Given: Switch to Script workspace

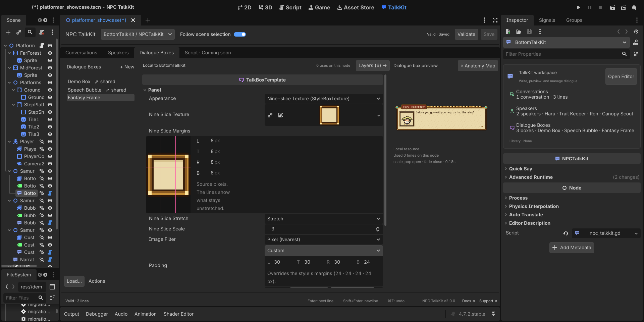Looking at the screenshot, I should click(290, 7).
